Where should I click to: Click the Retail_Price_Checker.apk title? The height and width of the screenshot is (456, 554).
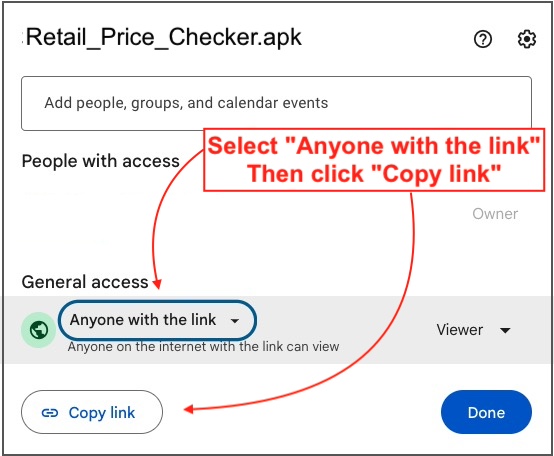(x=164, y=37)
